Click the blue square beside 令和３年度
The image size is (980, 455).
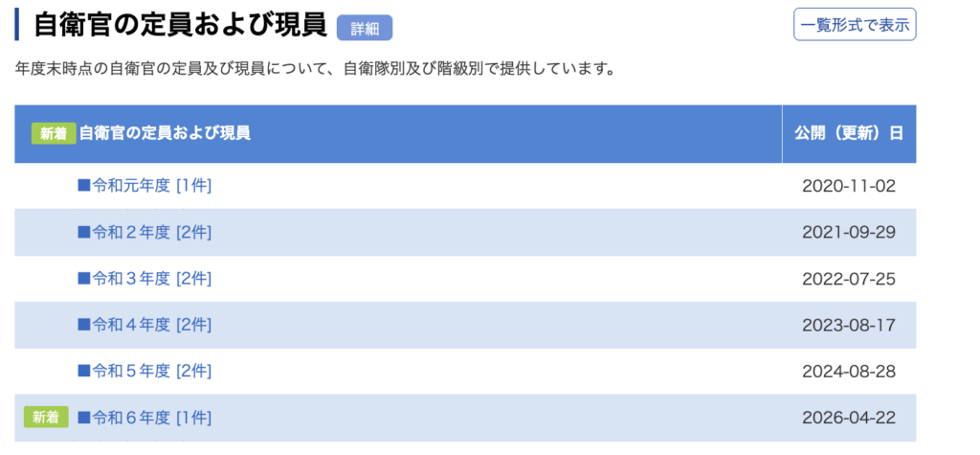coord(84,279)
